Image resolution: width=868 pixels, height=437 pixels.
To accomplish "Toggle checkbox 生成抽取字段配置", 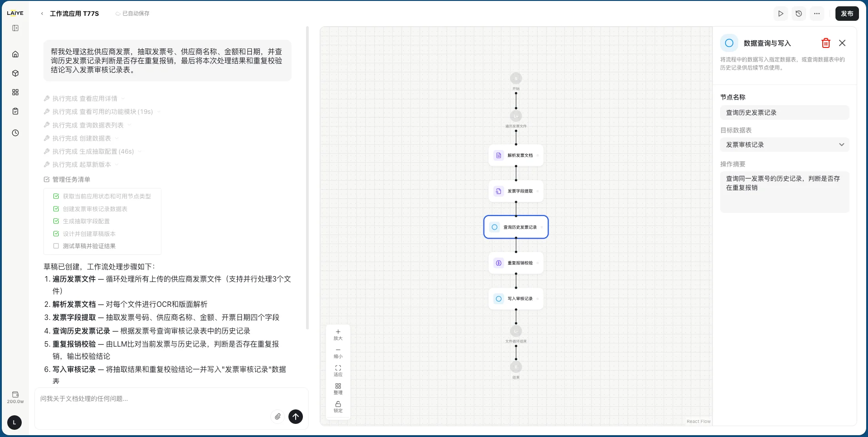I will point(56,221).
